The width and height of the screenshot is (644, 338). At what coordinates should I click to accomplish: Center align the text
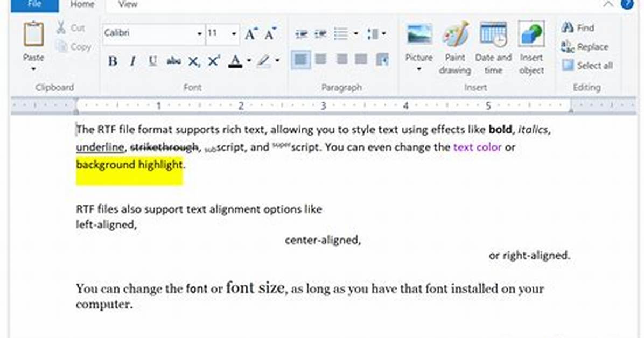coord(320,60)
